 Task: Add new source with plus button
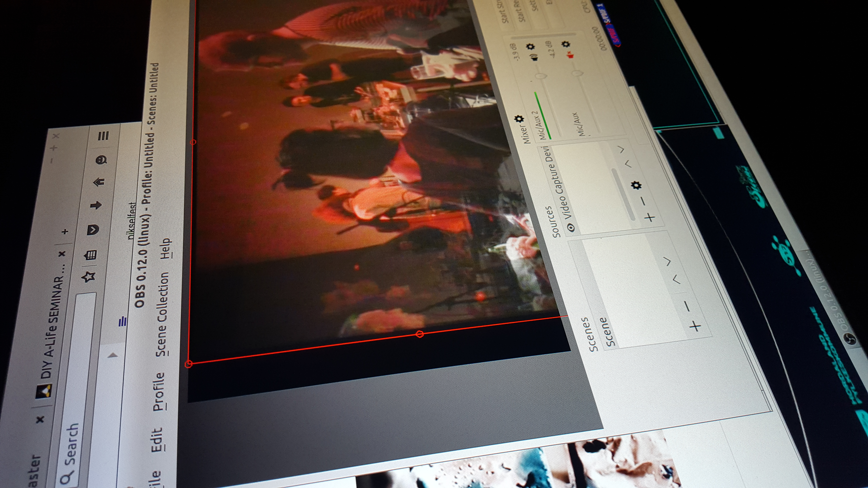pyautogui.click(x=650, y=218)
